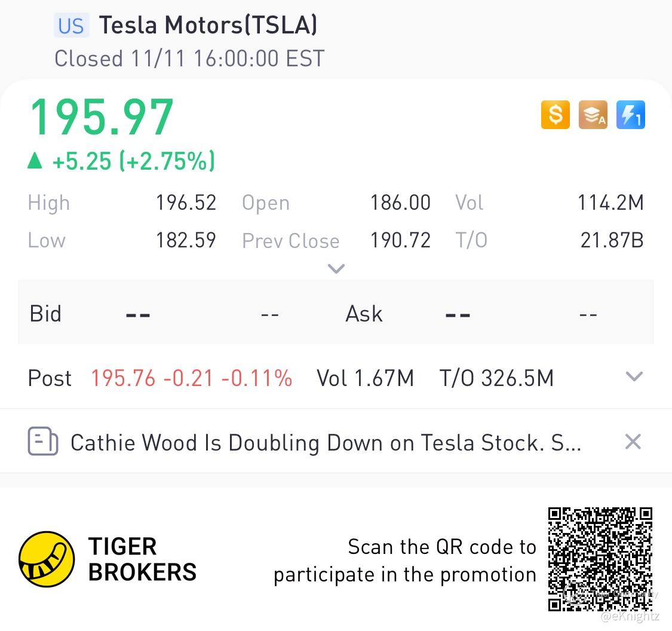Tap the US market tag
Screen dimensions: 672x631
point(71,25)
